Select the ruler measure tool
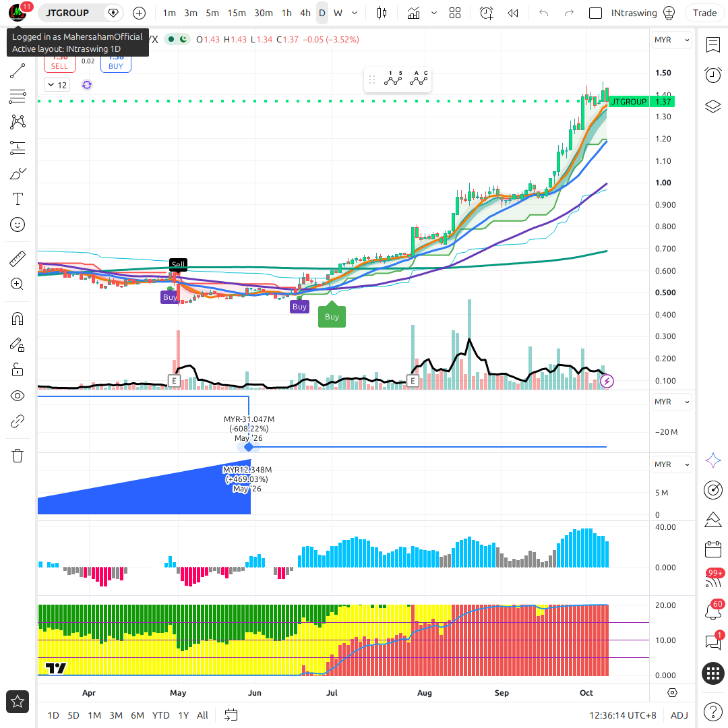 [18, 259]
